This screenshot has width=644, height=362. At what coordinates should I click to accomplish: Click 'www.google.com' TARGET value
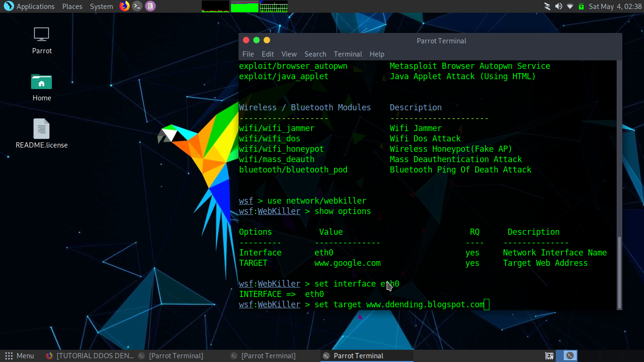[x=347, y=263]
